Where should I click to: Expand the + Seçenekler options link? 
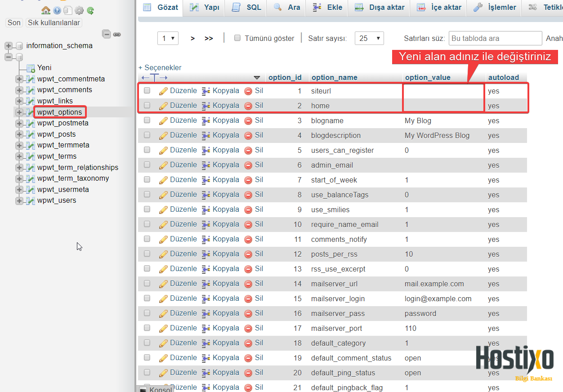(160, 68)
